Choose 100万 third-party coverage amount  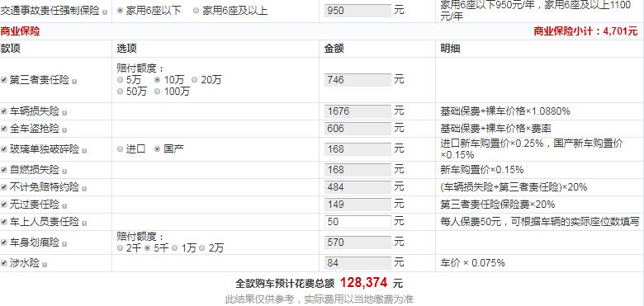[x=158, y=92]
